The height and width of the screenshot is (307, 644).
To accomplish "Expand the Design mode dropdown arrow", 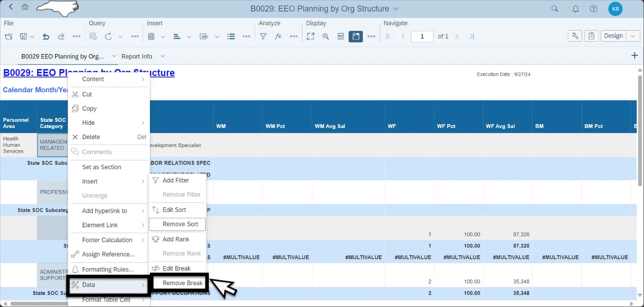I will [x=634, y=36].
